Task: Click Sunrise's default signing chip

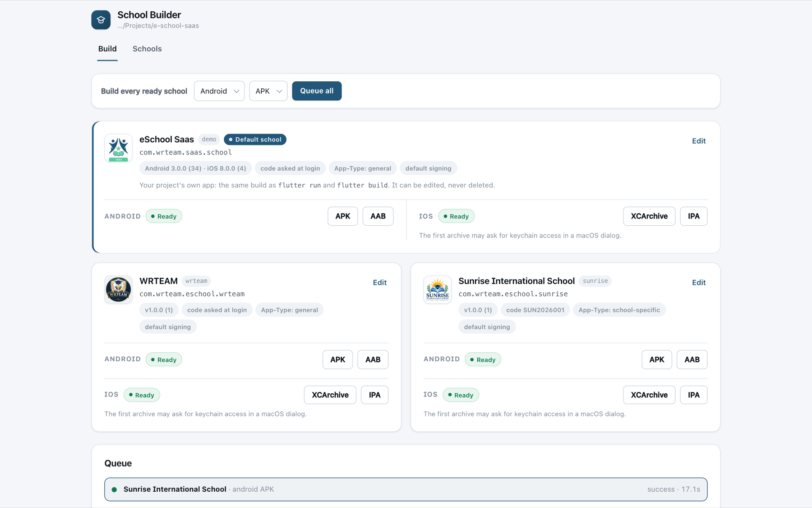Action: coord(487,327)
